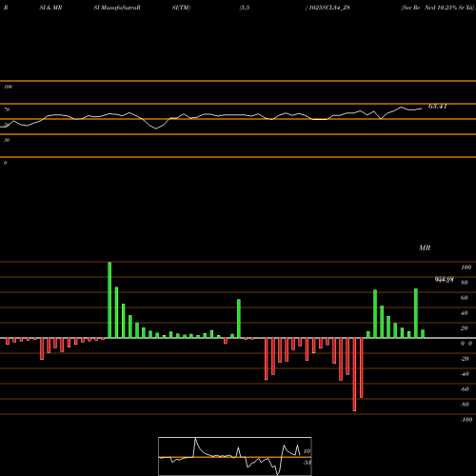Click the 'SI & MR' header text
476x476 pixels.
50,8
